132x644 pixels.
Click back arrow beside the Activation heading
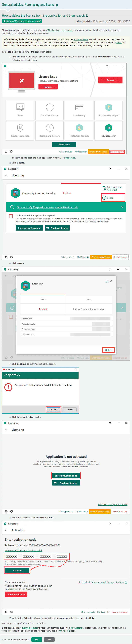(x=6, y=530)
